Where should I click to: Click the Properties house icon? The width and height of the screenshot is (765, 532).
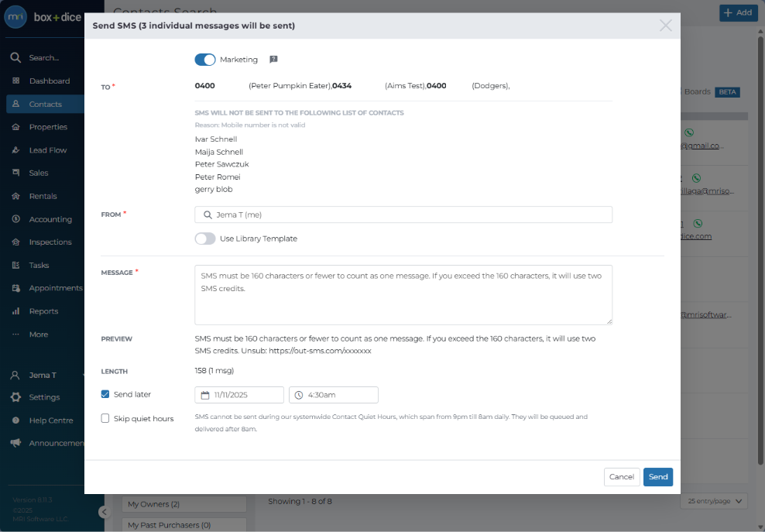coord(15,127)
